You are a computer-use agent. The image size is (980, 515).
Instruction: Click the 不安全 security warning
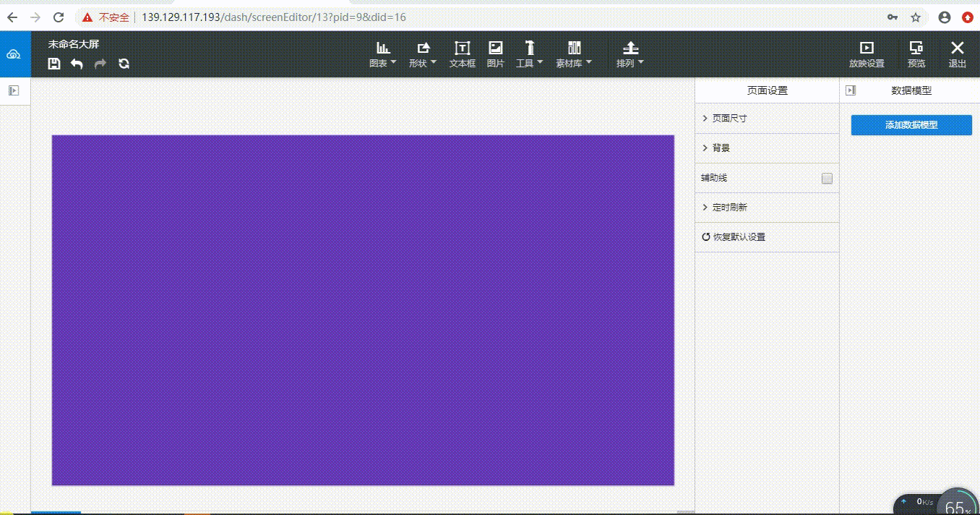point(106,17)
